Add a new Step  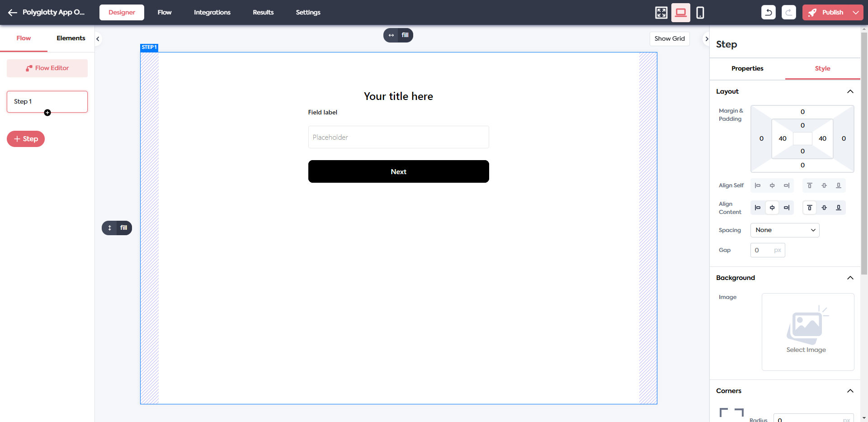click(x=25, y=139)
